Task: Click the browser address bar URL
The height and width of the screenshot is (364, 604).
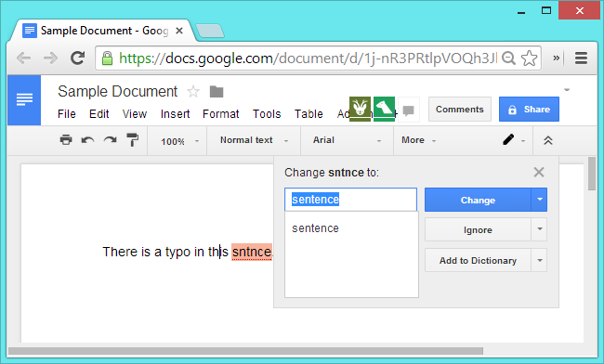Action: point(309,58)
